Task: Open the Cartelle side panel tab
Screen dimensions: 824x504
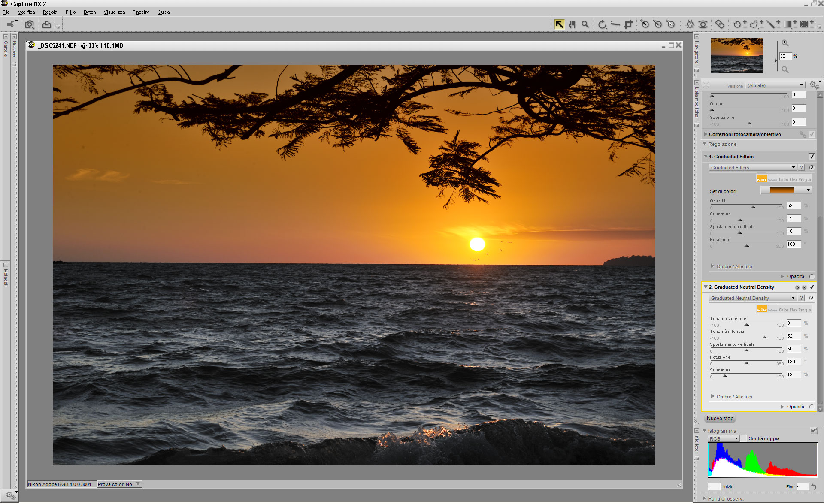Action: (x=6, y=49)
